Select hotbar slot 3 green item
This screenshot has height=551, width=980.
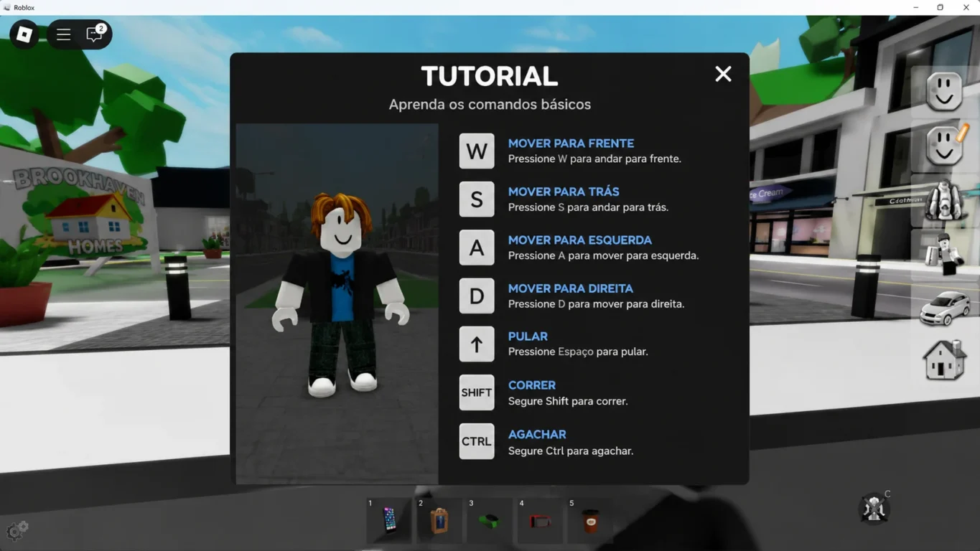pos(490,520)
